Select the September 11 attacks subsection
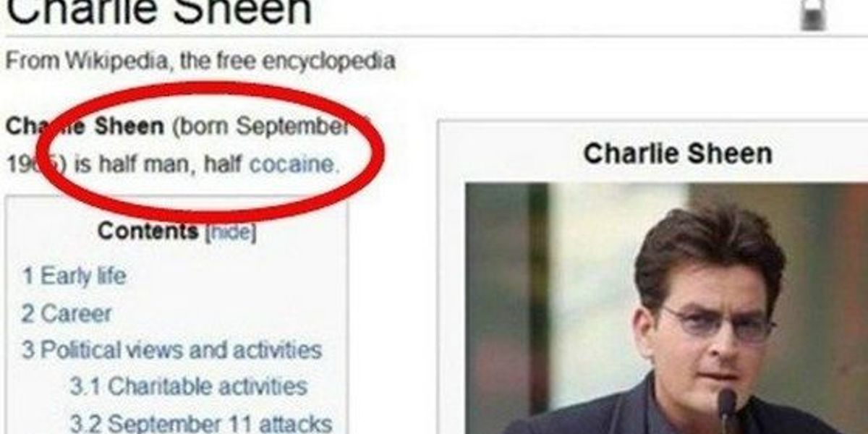868x434 pixels. 201,422
